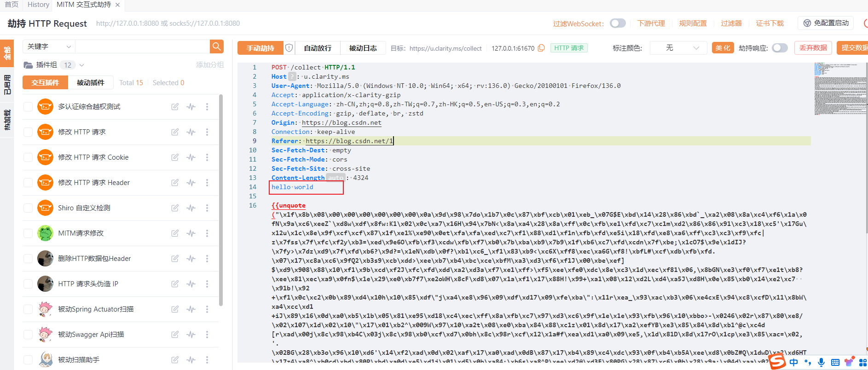This screenshot has height=370, width=868.
Task: Click the HTTP 请求 tag label
Action: tap(569, 48)
